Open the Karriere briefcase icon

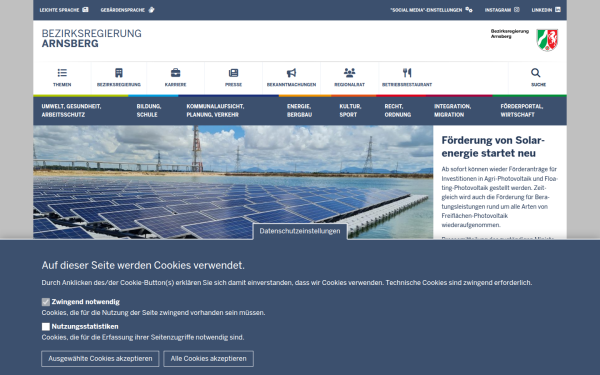click(175, 73)
